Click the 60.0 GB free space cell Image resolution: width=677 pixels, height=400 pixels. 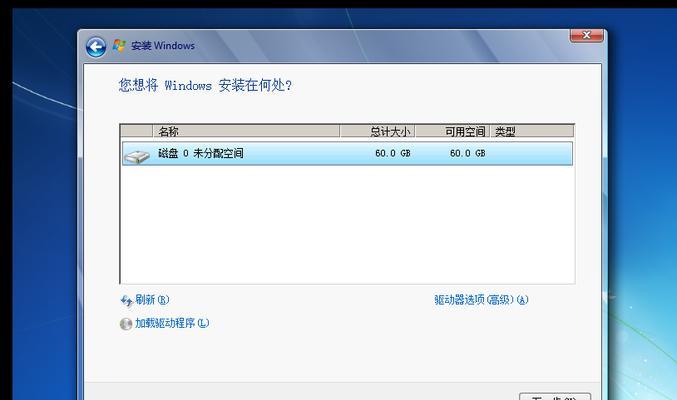tap(467, 153)
